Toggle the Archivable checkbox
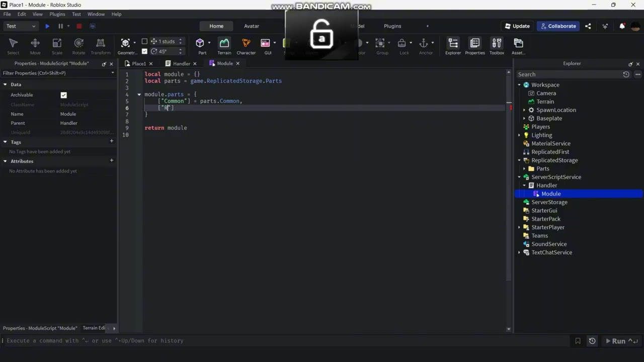 click(x=63, y=95)
